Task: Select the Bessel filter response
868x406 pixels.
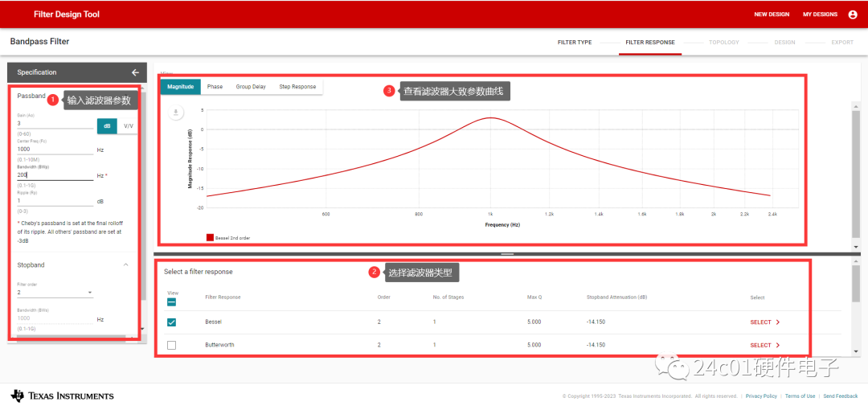Action: (x=765, y=322)
